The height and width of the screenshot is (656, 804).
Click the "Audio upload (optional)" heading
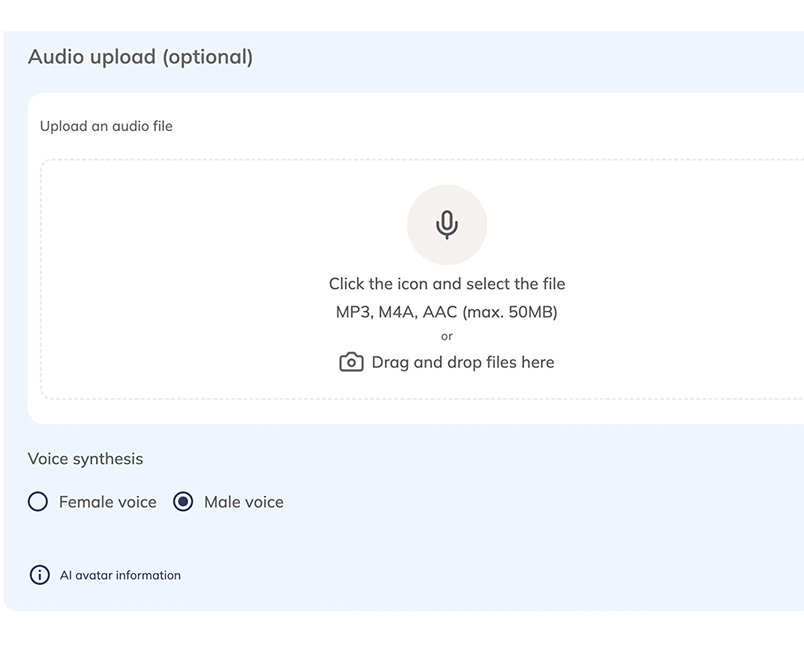point(140,57)
